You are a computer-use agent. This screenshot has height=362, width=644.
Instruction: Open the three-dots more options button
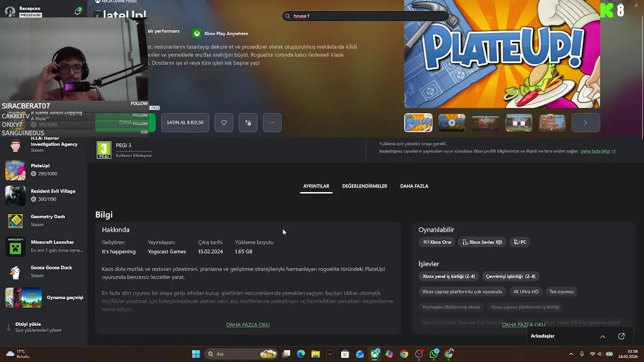pos(272,123)
